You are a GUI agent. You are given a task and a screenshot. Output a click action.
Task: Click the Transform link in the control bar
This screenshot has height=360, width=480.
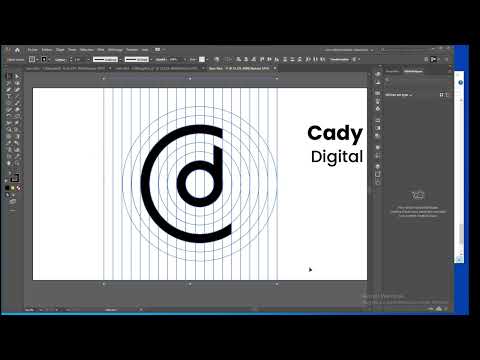[x=339, y=59]
